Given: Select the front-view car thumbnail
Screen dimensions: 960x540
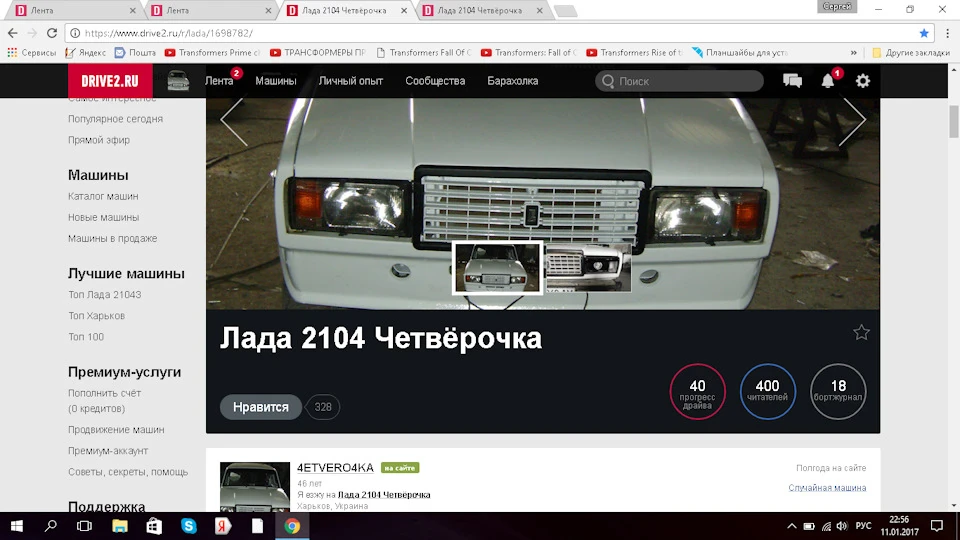Looking at the screenshot, I should 497,268.
